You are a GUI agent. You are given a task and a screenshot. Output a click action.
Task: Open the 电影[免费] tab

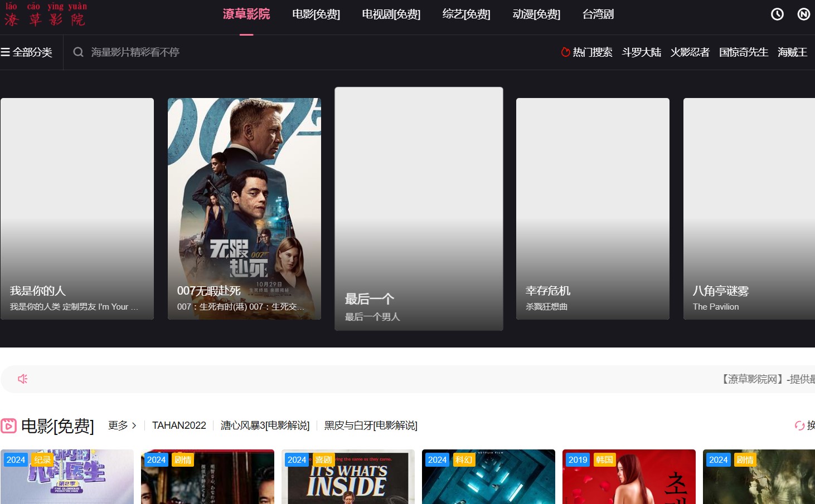click(316, 14)
